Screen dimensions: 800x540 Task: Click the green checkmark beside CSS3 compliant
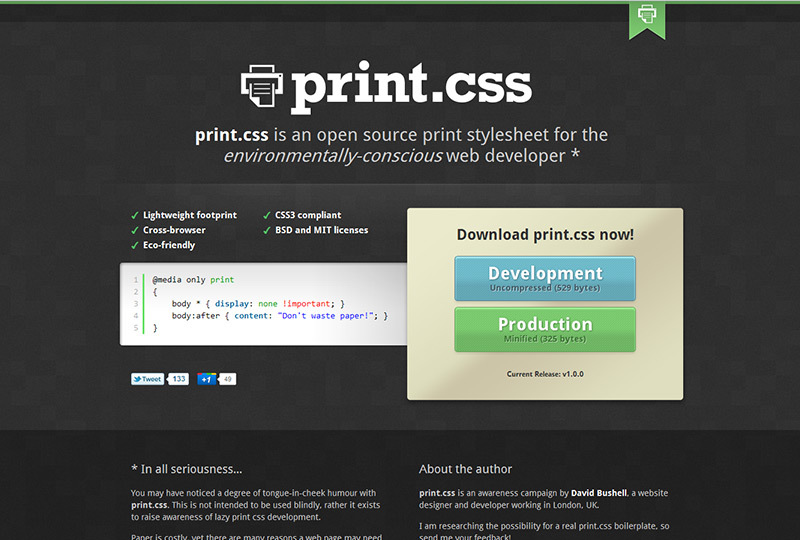267,215
